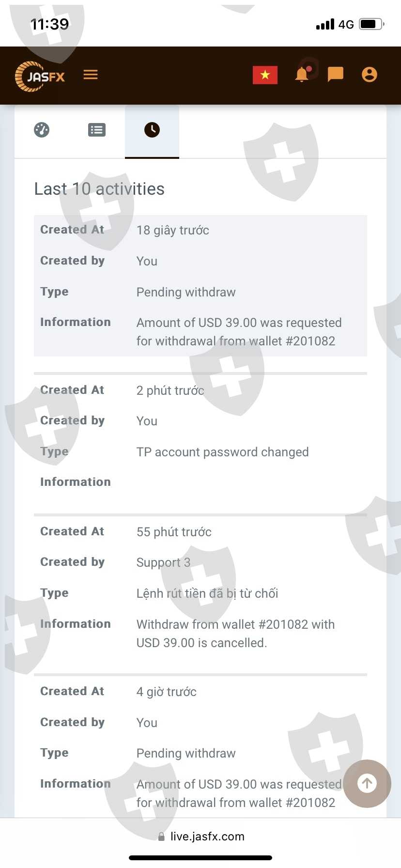Screen dimensions: 401x868
Task: Tap the Lệnh rút tiền đã bị từ chối entry
Action: point(207,593)
